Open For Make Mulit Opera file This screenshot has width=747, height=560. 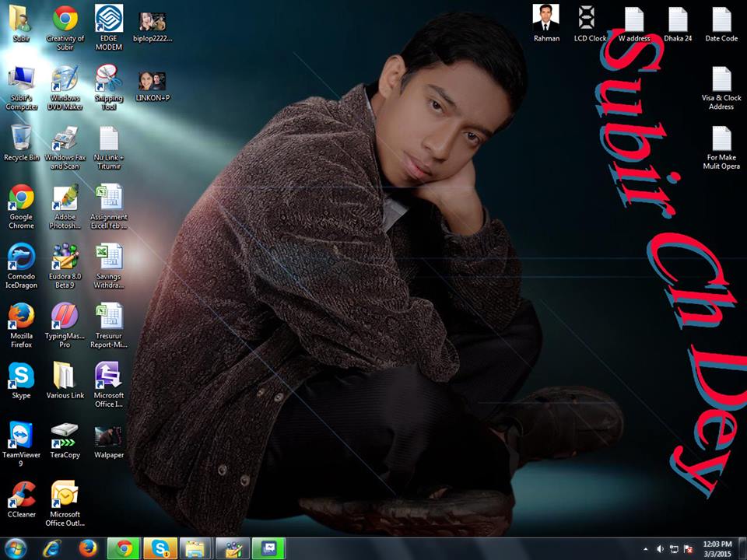(721, 148)
